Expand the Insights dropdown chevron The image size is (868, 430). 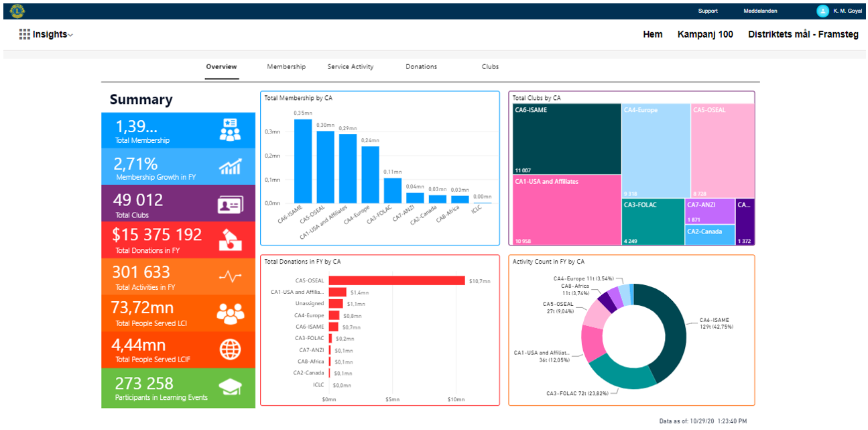point(70,35)
